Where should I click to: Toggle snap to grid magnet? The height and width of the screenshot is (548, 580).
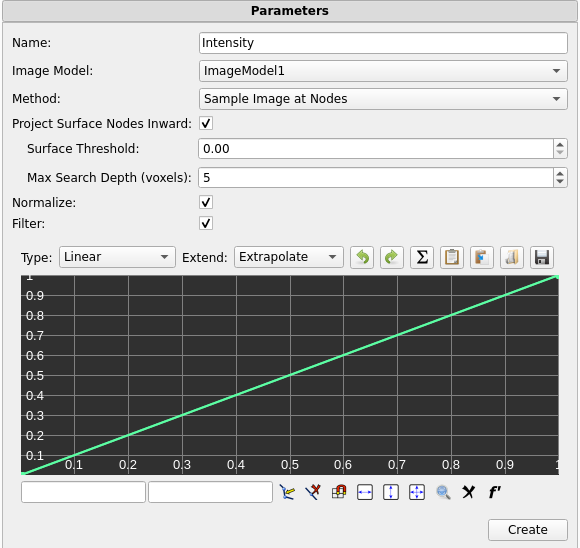[339, 492]
